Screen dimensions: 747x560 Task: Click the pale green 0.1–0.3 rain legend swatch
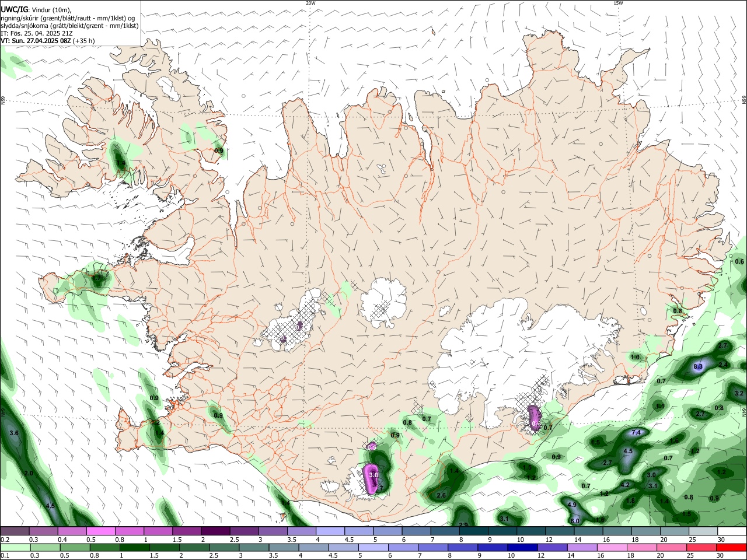[x=16, y=547]
